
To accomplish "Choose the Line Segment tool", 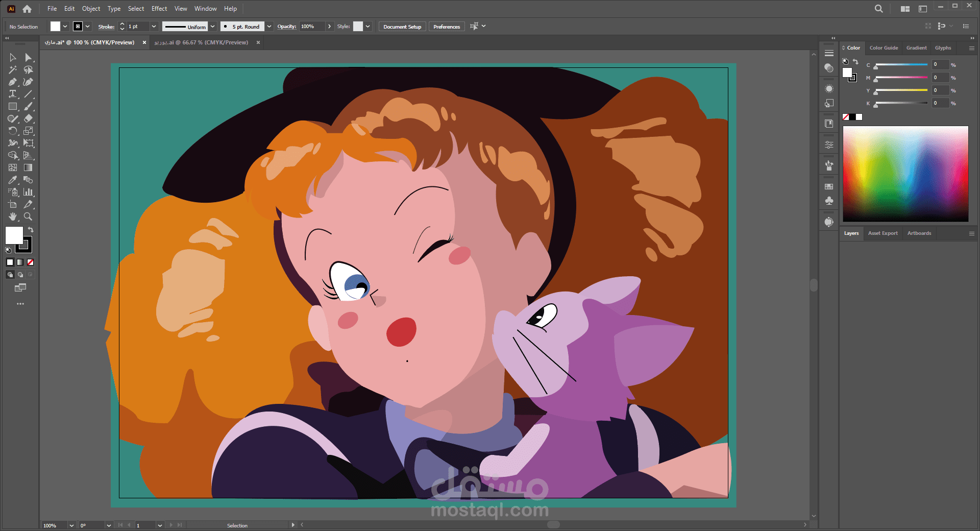I will pyautogui.click(x=29, y=94).
